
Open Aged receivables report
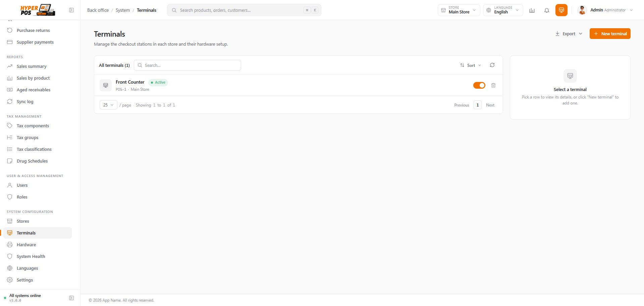coord(38,90)
